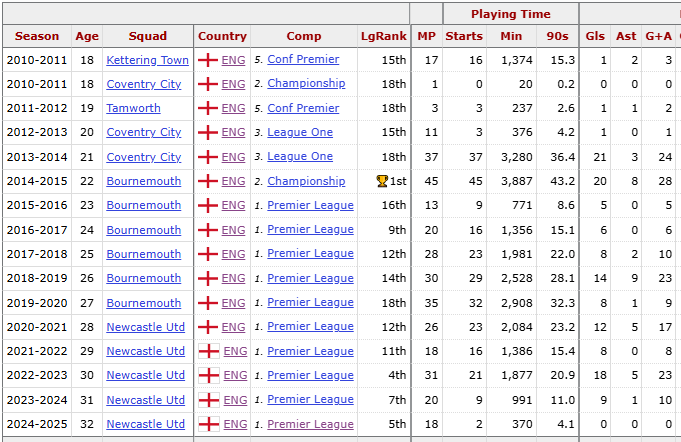Open Premier League link in 2018-2019 row
Viewport: 681px width, 442px height.
pos(311,278)
